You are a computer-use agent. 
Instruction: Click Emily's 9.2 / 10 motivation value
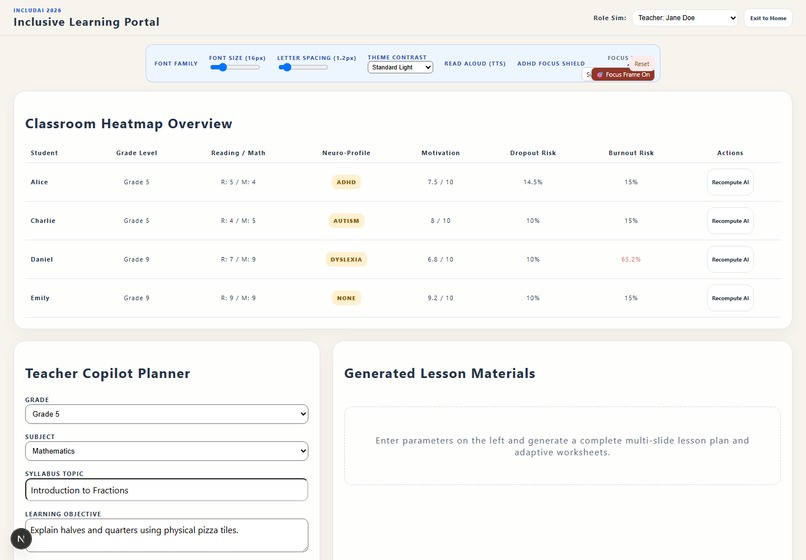[x=441, y=298]
